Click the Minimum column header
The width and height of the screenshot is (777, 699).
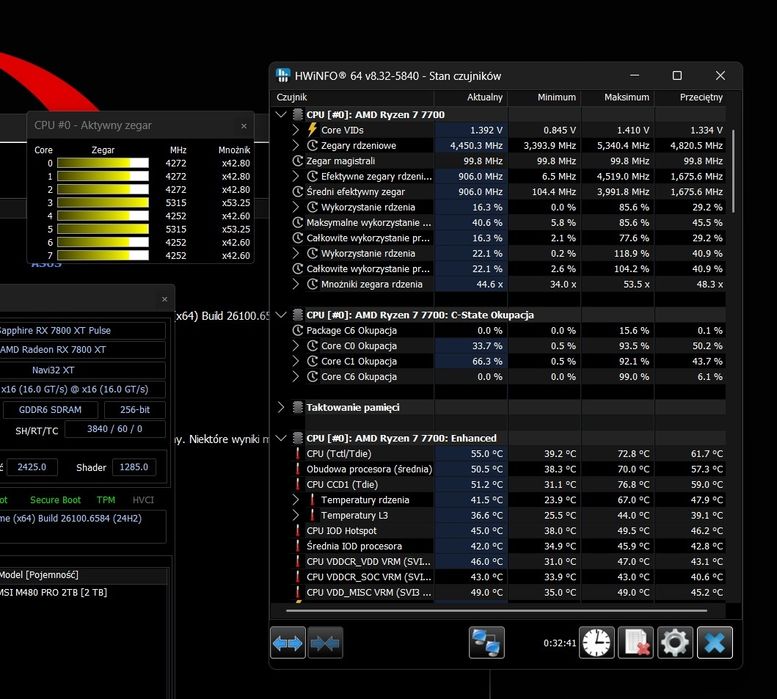(544, 97)
